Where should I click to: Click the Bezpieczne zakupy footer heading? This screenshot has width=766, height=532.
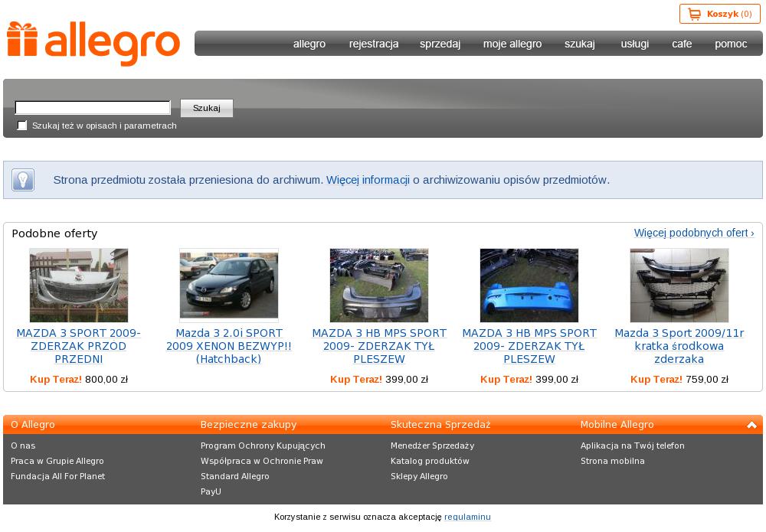(249, 425)
